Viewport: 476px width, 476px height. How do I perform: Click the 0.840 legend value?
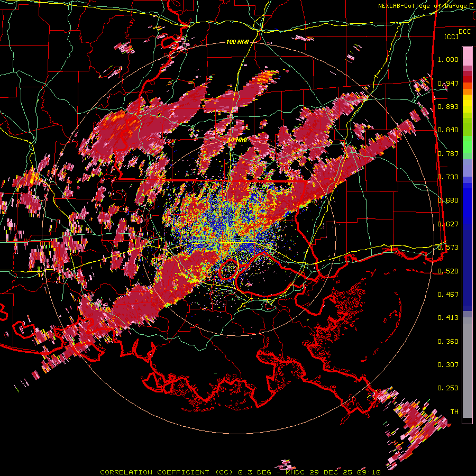(448, 130)
